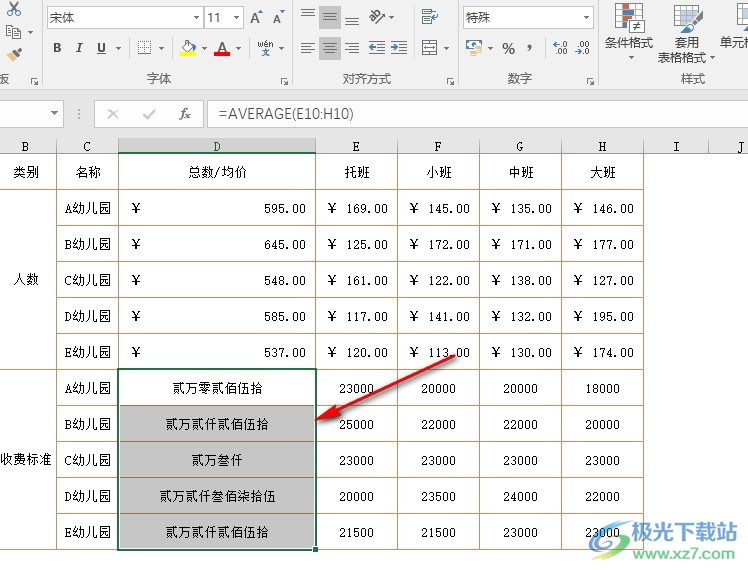Select the 托班 header cell
Image resolution: width=748 pixels, height=570 pixels.
point(356,172)
